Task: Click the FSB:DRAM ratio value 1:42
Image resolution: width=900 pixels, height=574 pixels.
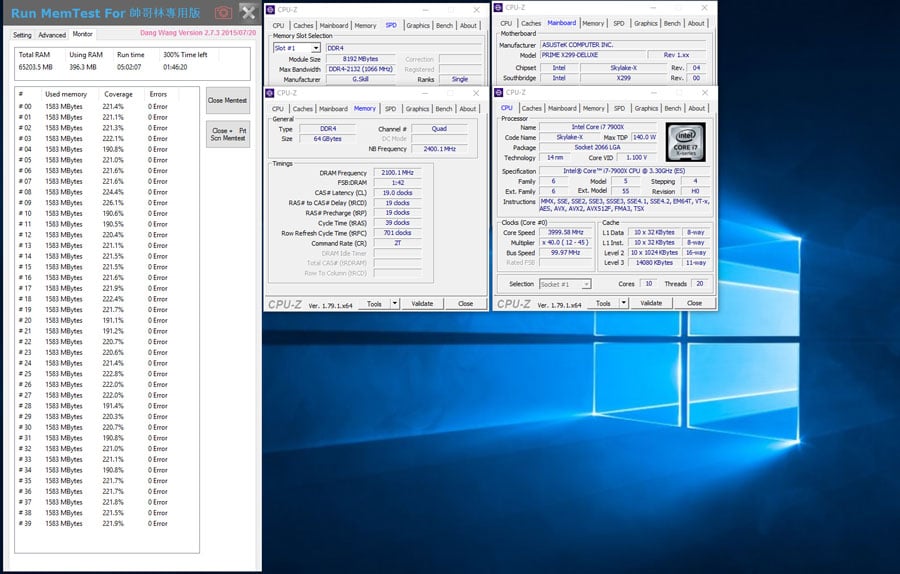Action: 397,183
